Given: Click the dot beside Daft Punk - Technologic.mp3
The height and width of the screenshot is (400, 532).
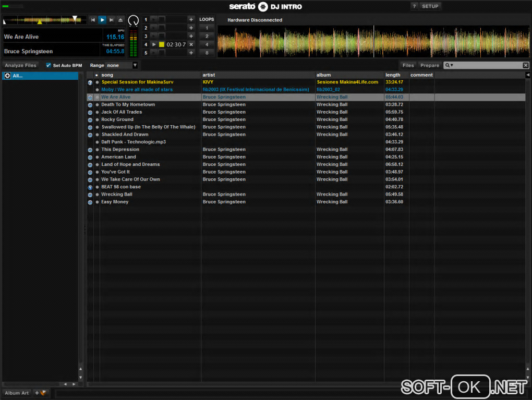Looking at the screenshot, I should (x=97, y=142).
